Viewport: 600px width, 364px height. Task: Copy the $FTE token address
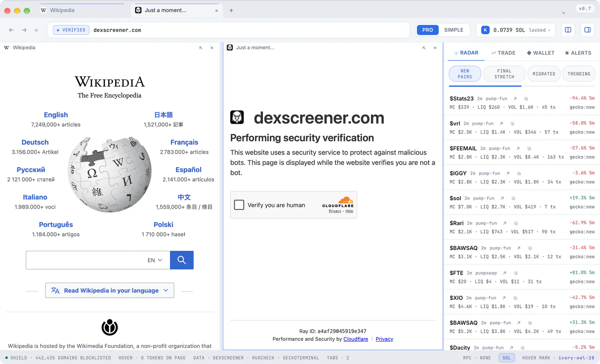(516, 273)
